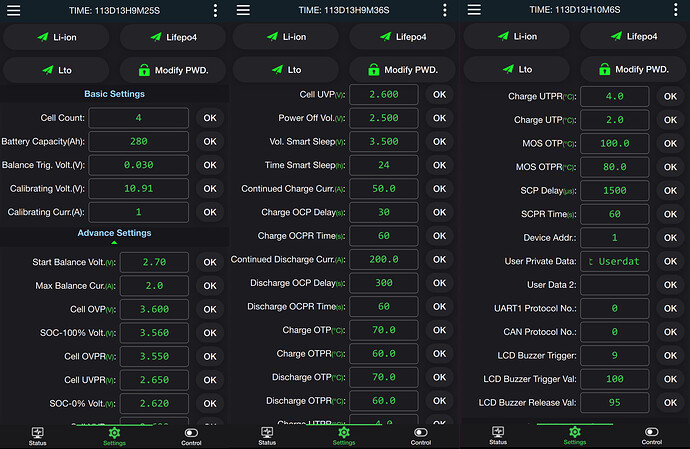Open Status tab under the 113D13H9M36S screen

pos(267,436)
